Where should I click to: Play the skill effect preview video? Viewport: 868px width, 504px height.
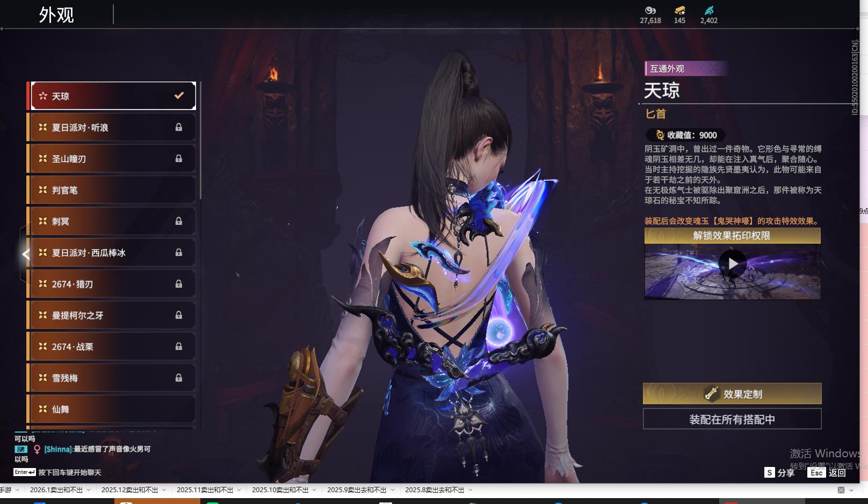coord(733,264)
